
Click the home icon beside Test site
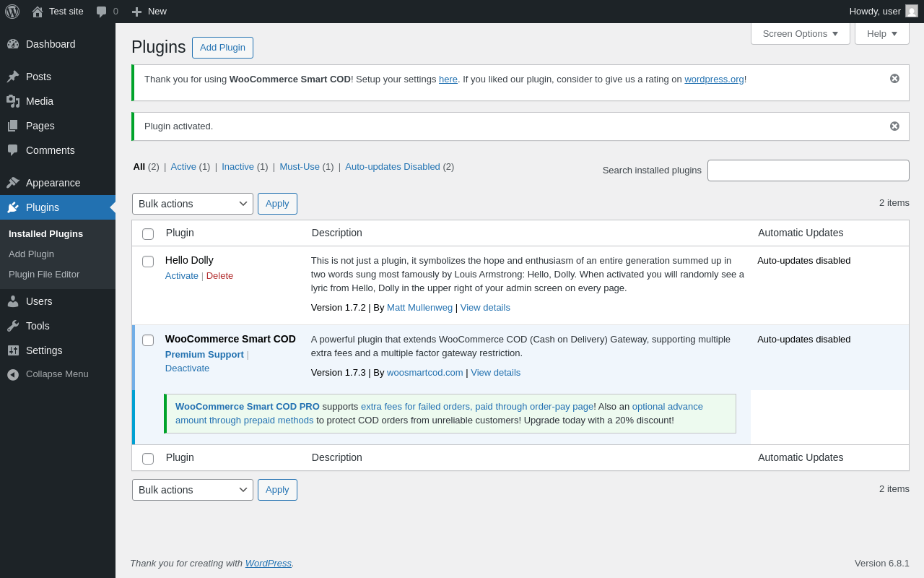click(38, 12)
